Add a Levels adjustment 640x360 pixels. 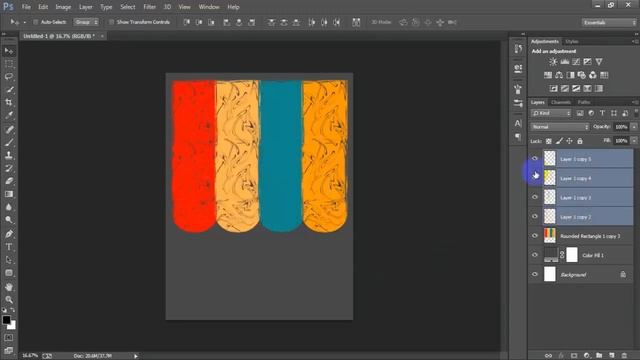tap(564, 62)
